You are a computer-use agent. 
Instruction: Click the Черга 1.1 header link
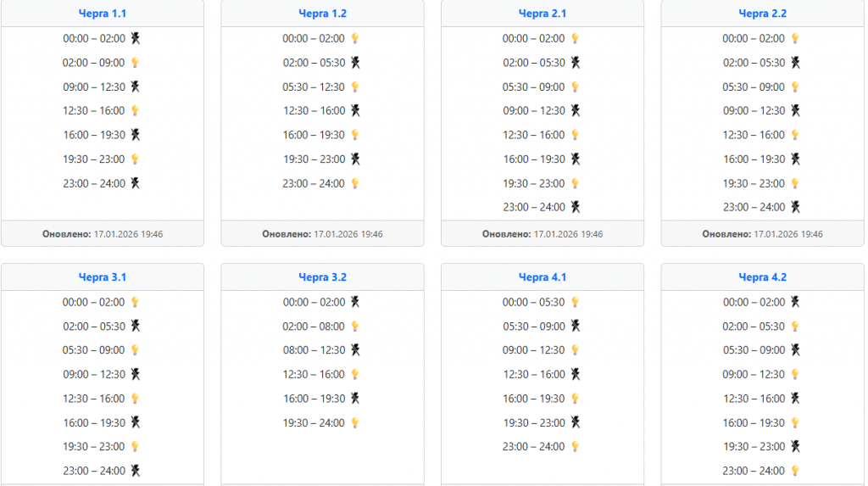pyautogui.click(x=102, y=14)
